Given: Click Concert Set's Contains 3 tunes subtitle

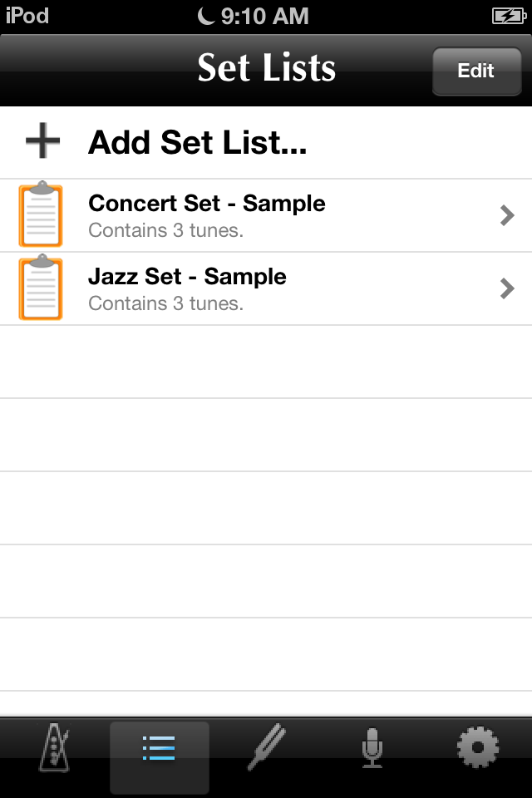Looking at the screenshot, I should (166, 230).
